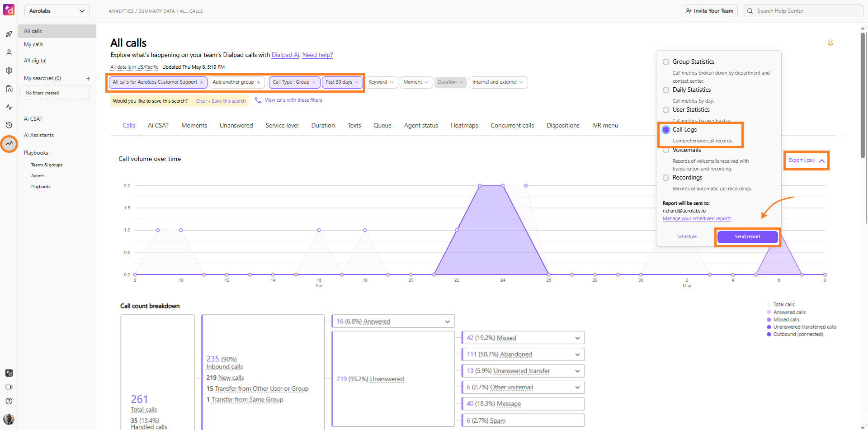Click the plus on Add another group

[x=259, y=82]
